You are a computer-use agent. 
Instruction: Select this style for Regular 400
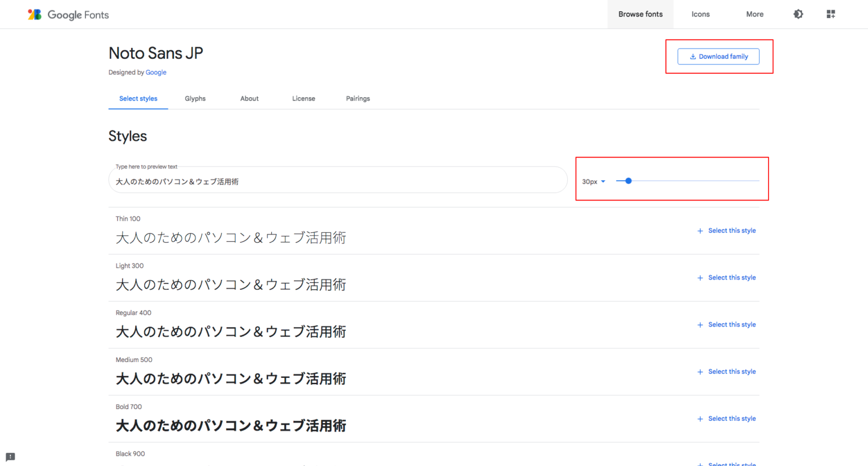pyautogui.click(x=732, y=324)
